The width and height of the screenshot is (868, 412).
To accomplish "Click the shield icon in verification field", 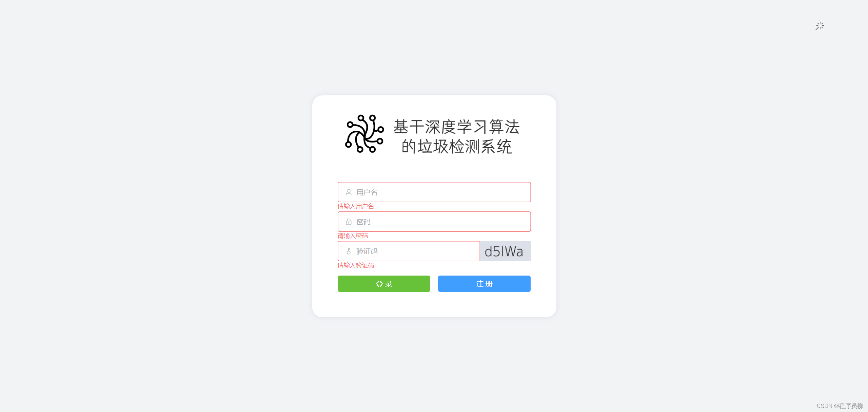I will tap(348, 251).
